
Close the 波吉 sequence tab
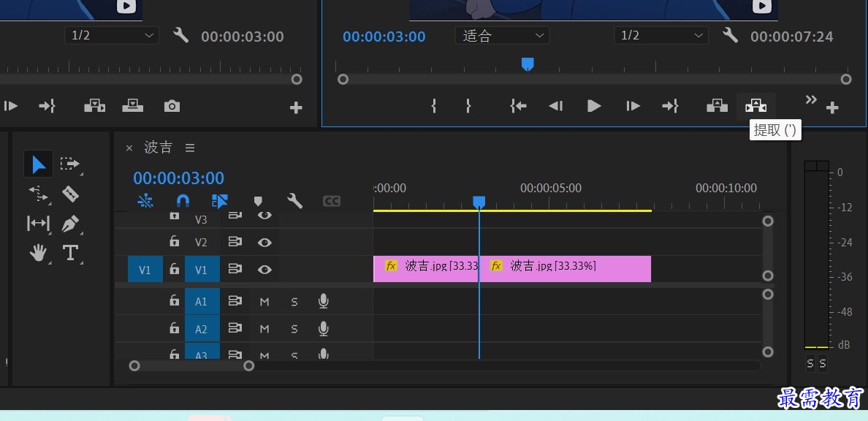point(129,148)
